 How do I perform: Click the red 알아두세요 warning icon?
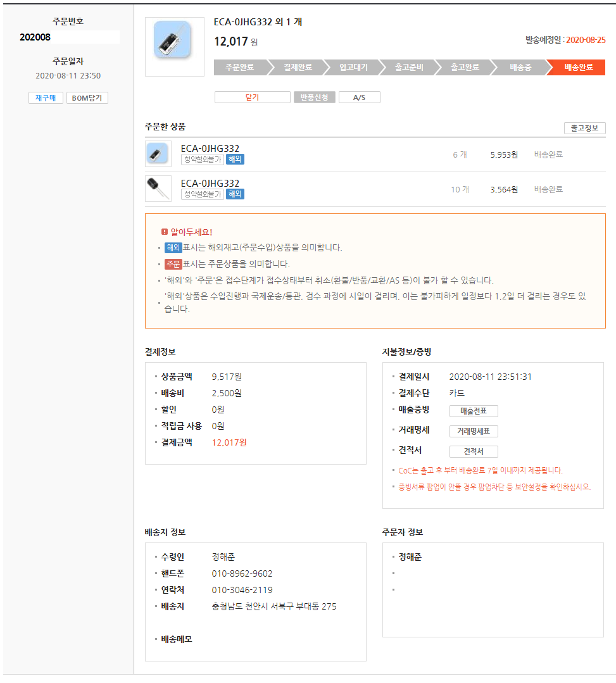coord(165,232)
